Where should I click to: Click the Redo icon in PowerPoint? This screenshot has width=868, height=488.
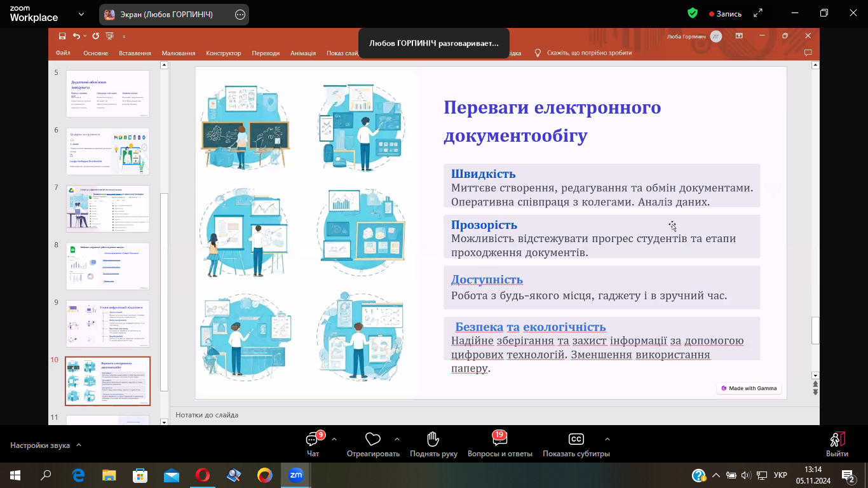click(x=95, y=36)
